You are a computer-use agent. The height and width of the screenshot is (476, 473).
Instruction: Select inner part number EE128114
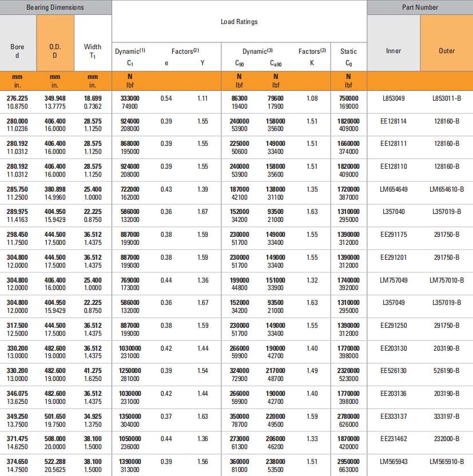click(x=393, y=121)
